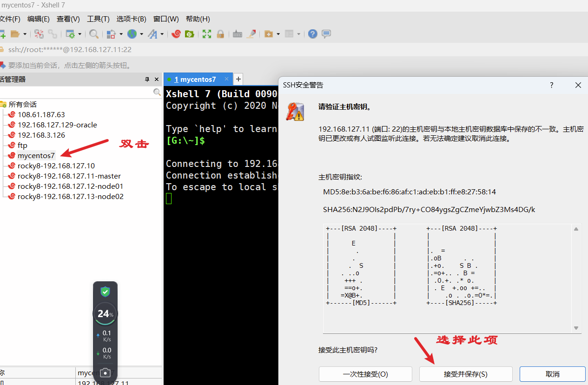Select the 108.61.187.63 session
Screen dimensions: 588x385
(x=41, y=114)
